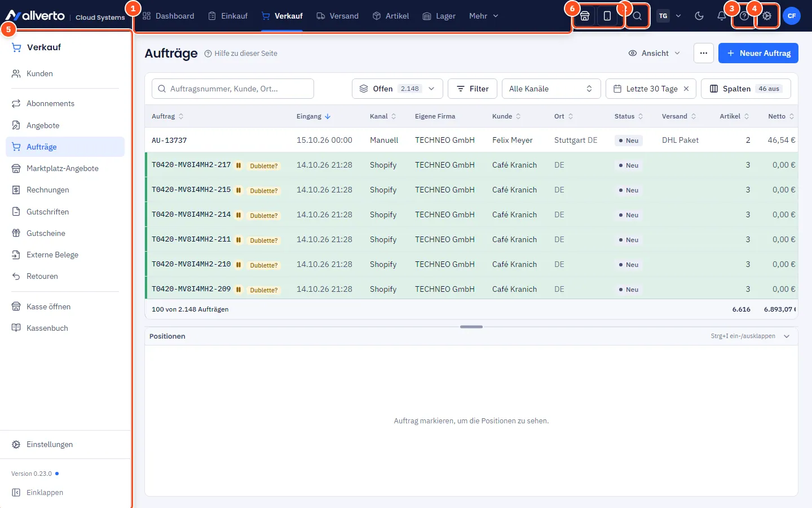This screenshot has width=812, height=508.
Task: Open Retouren in the sidebar
Action: 65,276
